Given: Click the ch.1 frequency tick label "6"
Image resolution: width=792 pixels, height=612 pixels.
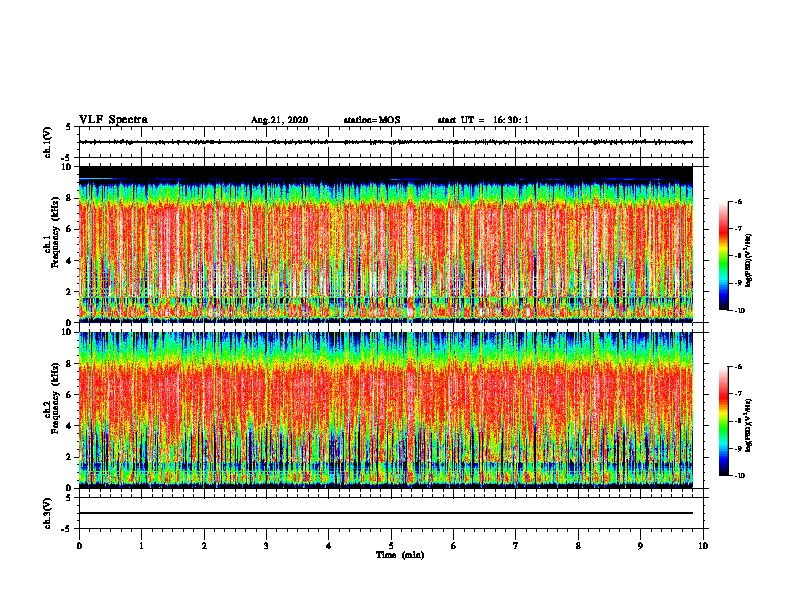Looking at the screenshot, I should pos(69,229).
